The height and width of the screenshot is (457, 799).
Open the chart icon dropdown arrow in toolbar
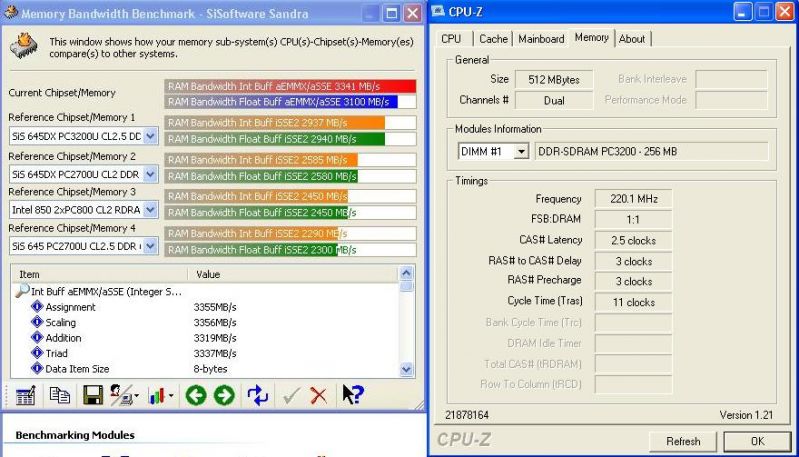tap(171, 395)
